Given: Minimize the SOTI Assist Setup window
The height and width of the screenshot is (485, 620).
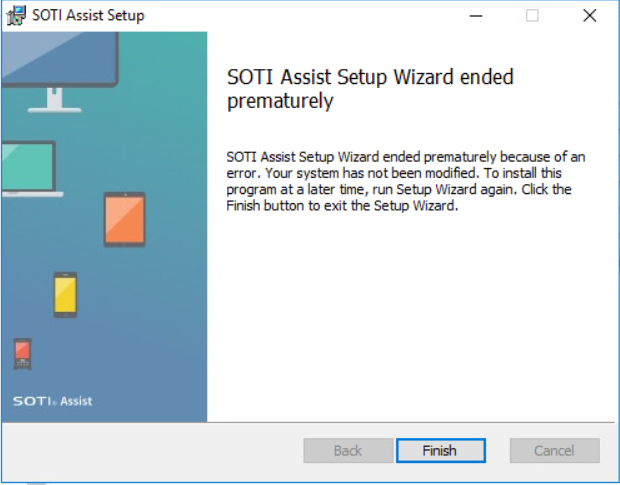Looking at the screenshot, I should 476,16.
